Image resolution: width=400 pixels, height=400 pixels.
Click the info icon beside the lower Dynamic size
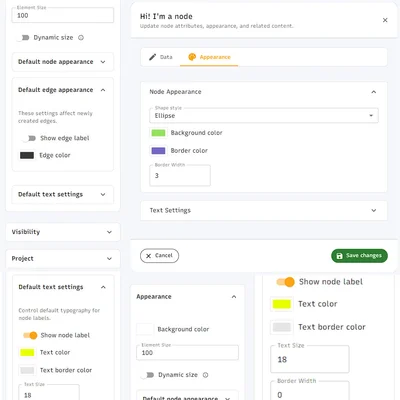click(x=206, y=375)
